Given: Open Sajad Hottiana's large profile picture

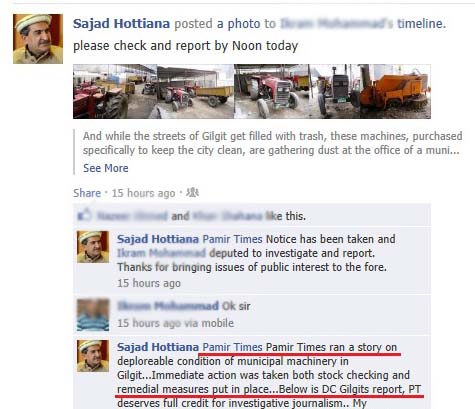Looking at the screenshot, I should [38, 39].
